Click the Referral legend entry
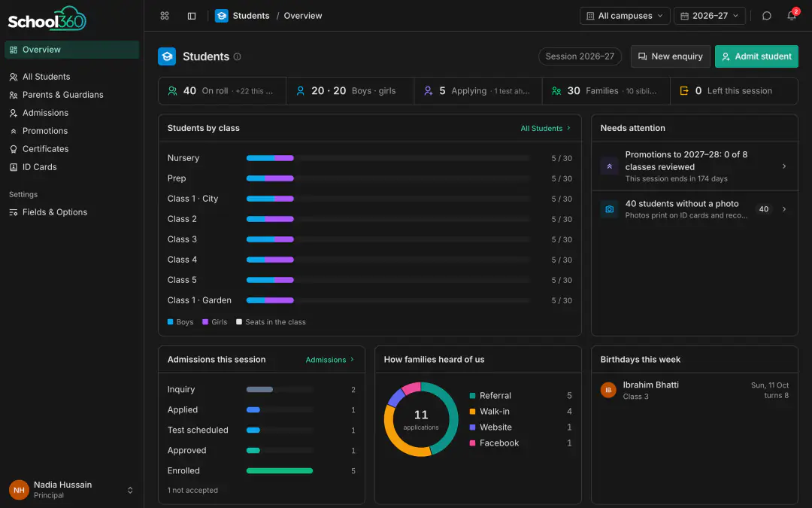This screenshot has height=508, width=812. [x=520, y=396]
